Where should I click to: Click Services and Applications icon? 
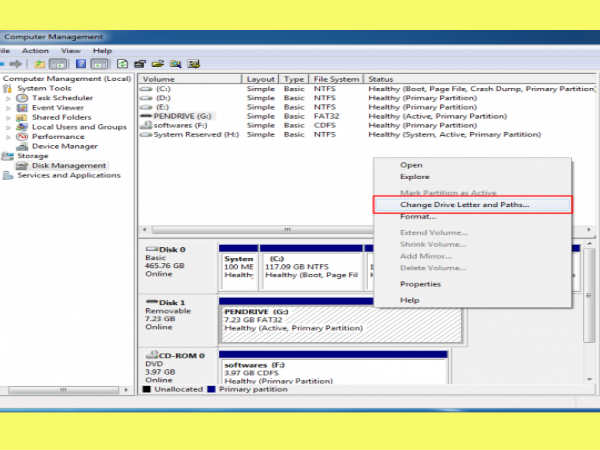pyautogui.click(x=7, y=175)
